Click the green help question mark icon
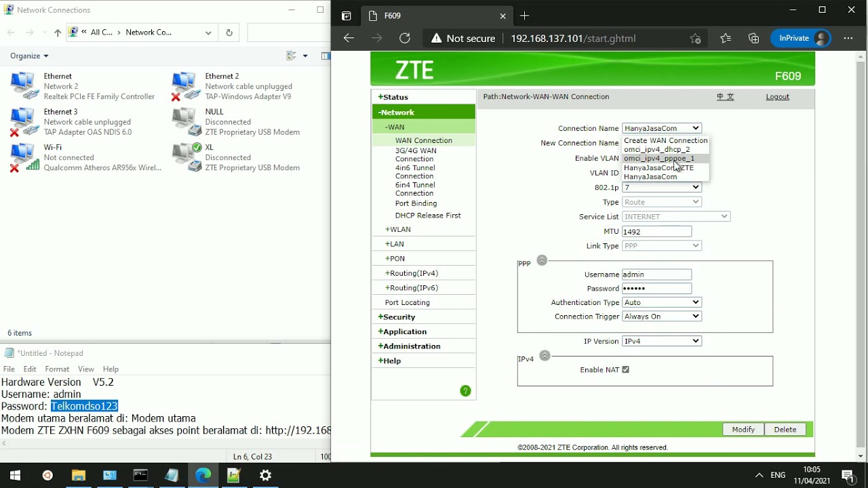868x488 pixels. pyautogui.click(x=465, y=391)
